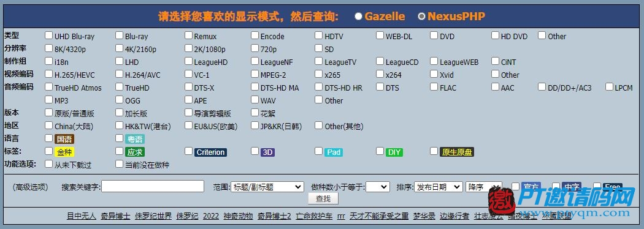This screenshot has width=644, height=229.
Task: Click the green DIY tag badge
Action: coord(394,152)
